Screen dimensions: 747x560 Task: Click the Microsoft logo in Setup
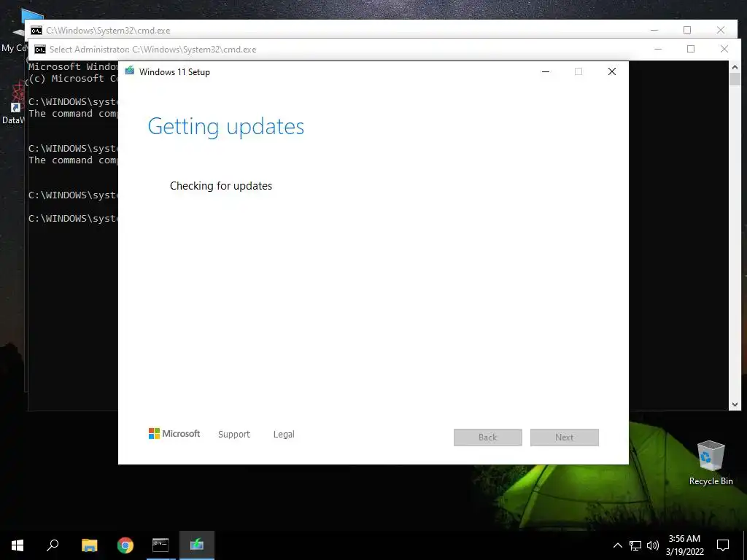[174, 433]
